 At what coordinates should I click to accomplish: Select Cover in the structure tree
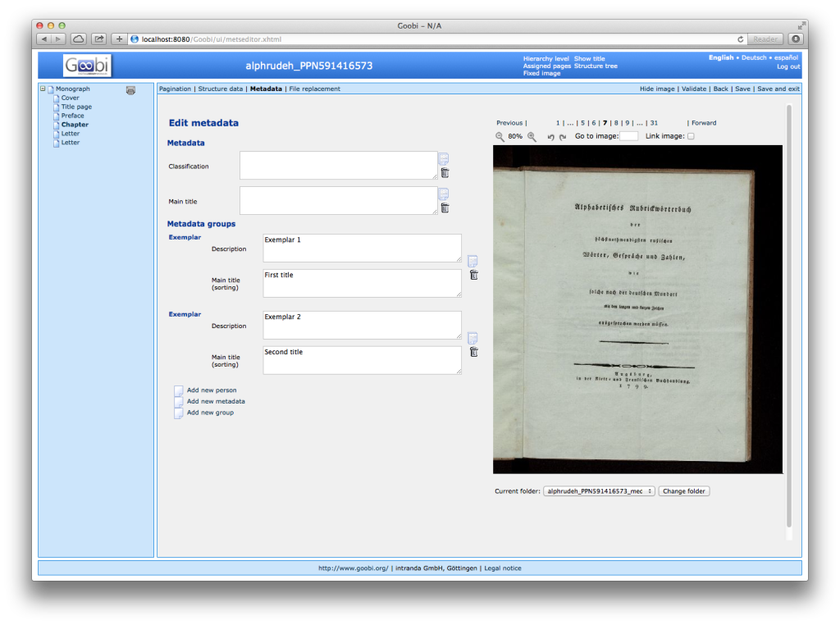tap(71, 98)
